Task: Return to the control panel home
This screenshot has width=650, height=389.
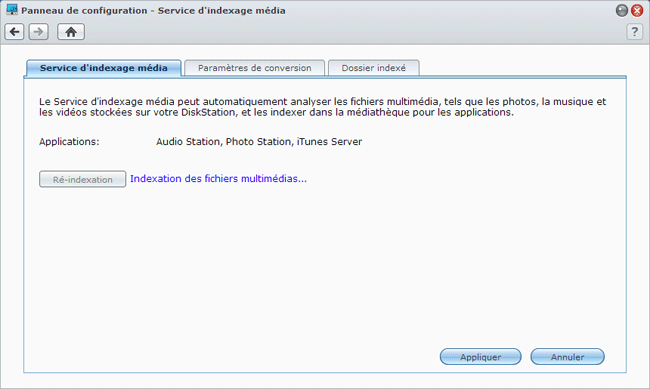Action: [71, 32]
